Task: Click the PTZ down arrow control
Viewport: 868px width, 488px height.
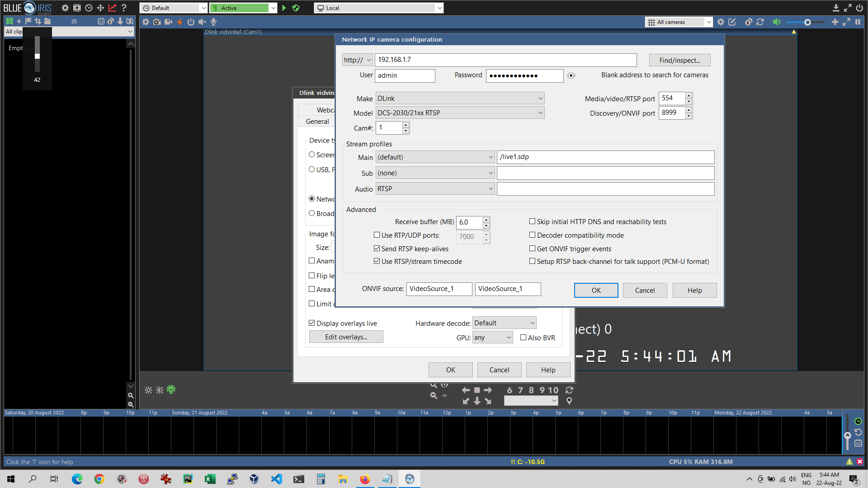Action: pyautogui.click(x=477, y=401)
